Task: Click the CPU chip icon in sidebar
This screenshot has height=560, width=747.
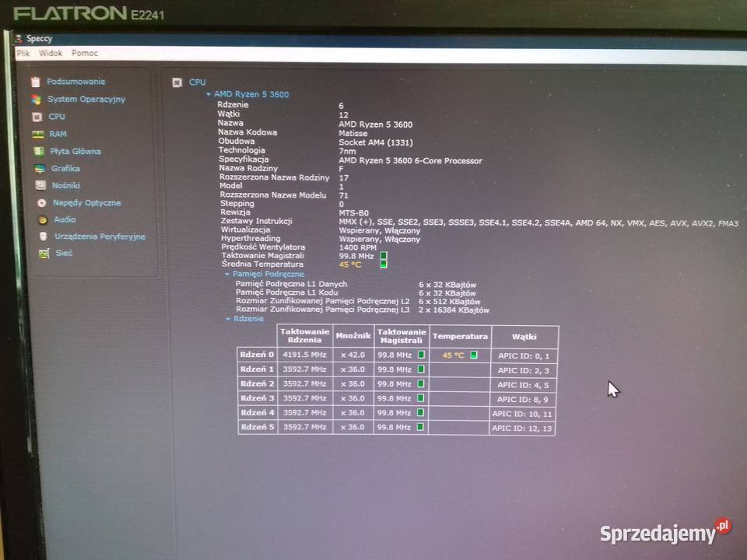Action: [x=37, y=117]
